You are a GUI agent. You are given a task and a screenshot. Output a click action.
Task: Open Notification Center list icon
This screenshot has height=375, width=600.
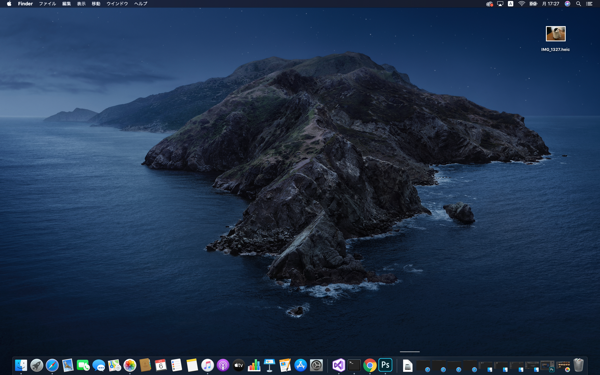point(590,3)
